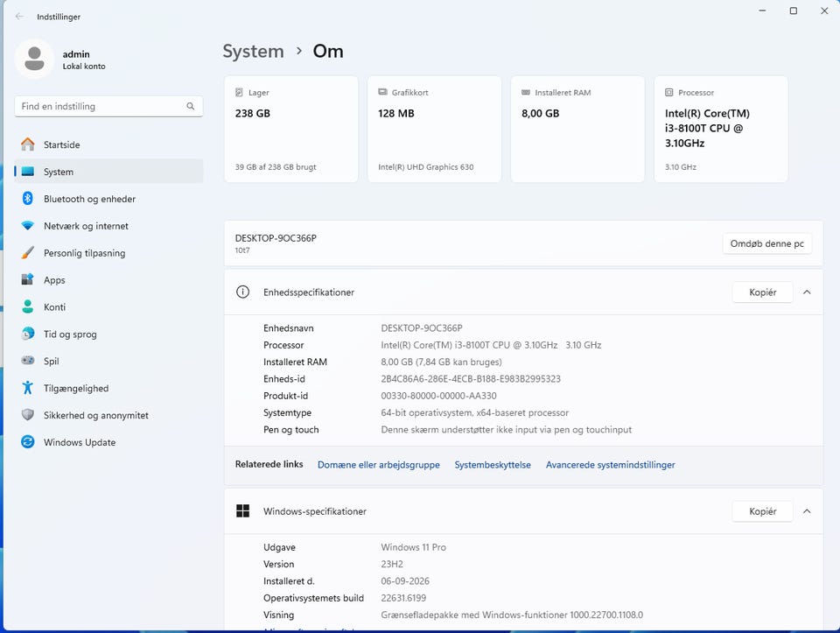
Task: Click the Spil gamepad icon
Action: pos(28,361)
